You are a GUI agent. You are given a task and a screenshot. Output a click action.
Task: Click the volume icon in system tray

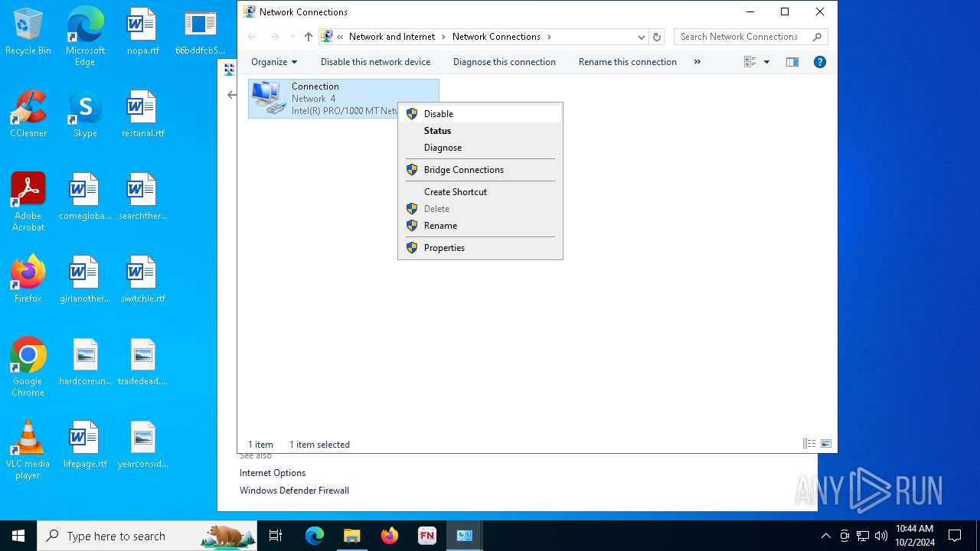tap(881, 536)
